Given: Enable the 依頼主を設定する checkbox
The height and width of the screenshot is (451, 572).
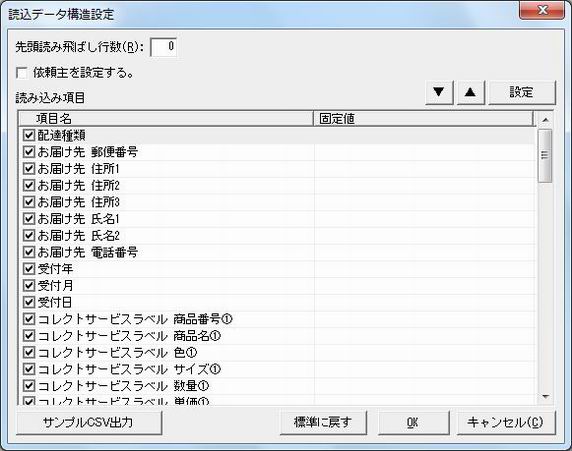Looking at the screenshot, I should coord(22,73).
